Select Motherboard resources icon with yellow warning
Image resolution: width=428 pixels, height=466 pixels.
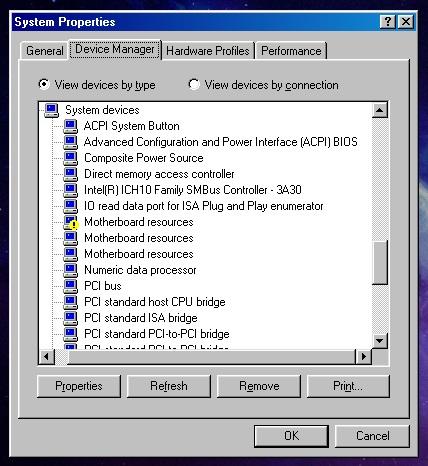[x=71, y=222]
